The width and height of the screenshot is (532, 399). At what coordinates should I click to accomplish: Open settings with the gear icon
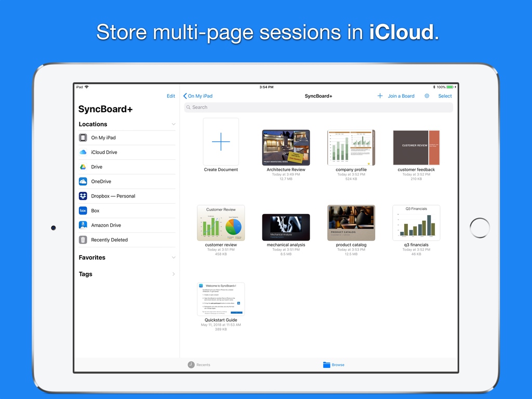427,96
